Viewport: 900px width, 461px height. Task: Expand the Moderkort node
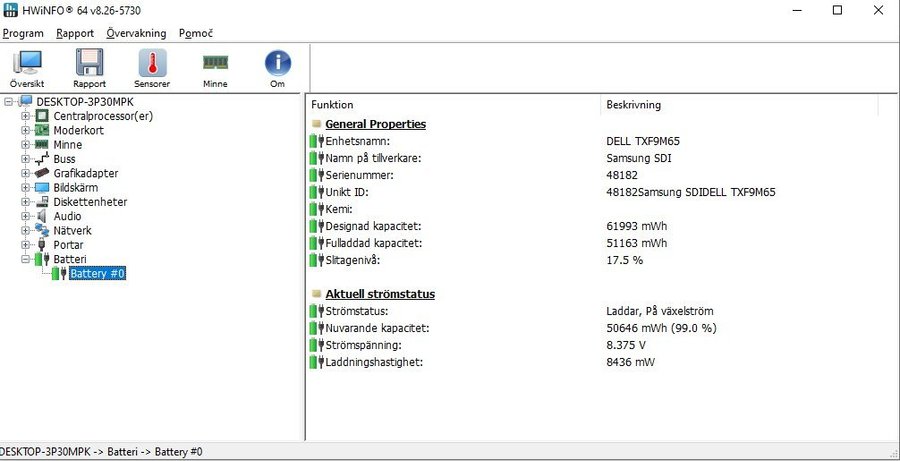[x=25, y=130]
